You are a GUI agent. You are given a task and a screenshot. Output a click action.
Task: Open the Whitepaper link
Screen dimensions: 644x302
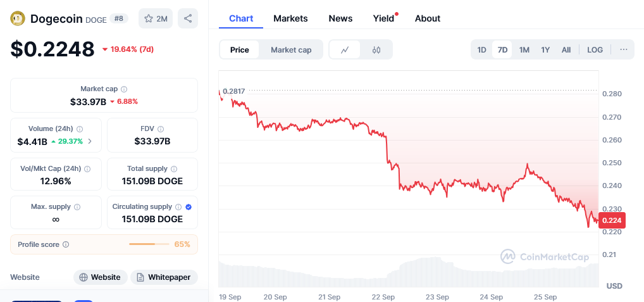click(x=164, y=277)
